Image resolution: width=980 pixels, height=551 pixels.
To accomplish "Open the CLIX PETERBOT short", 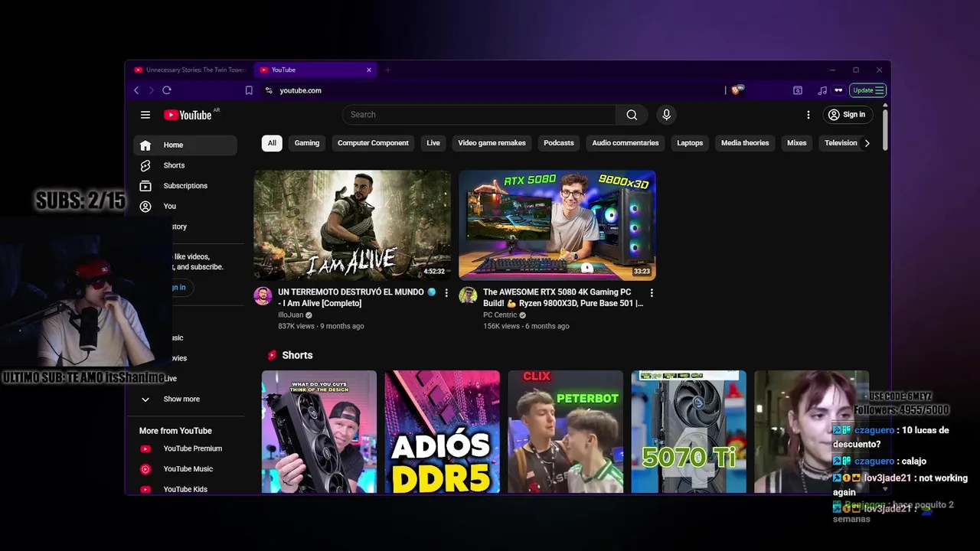I will (x=566, y=432).
